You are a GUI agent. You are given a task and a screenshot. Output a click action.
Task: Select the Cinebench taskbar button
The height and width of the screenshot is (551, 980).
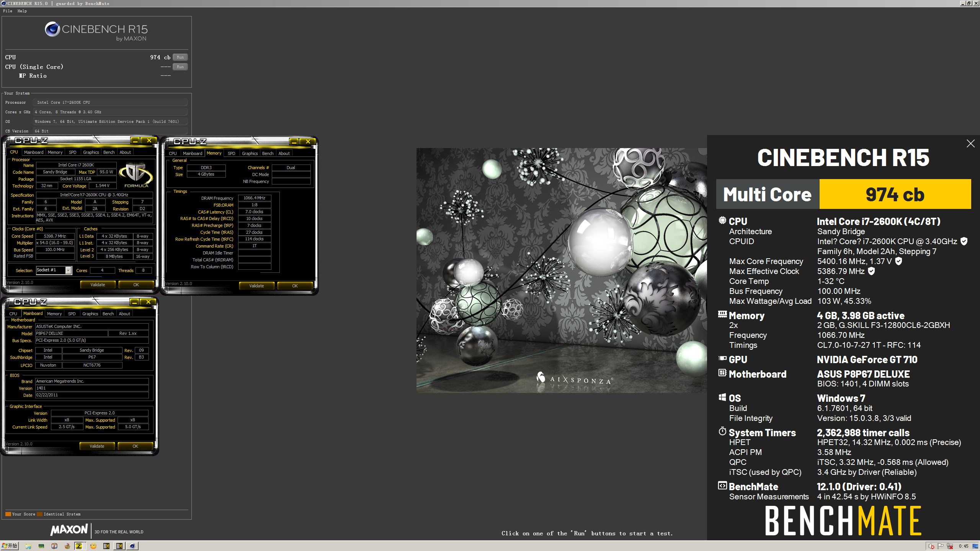click(x=132, y=546)
